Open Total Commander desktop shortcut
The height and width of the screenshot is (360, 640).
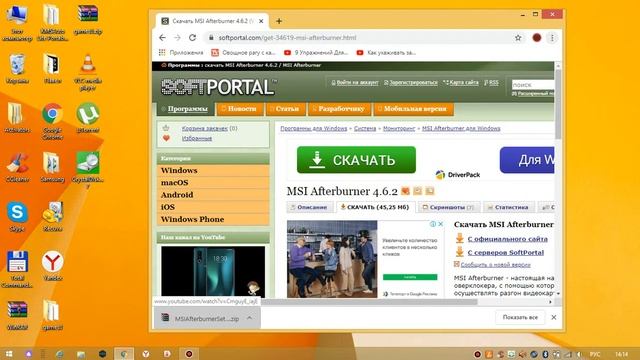[x=17, y=269]
